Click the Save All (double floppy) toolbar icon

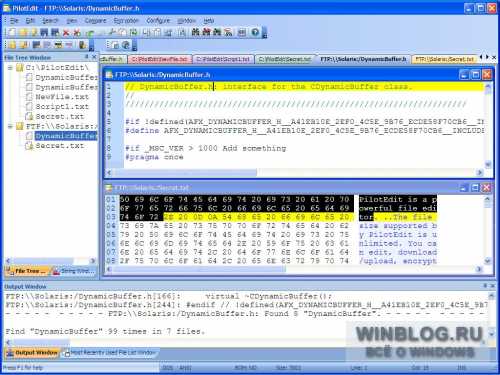click(x=55, y=32)
